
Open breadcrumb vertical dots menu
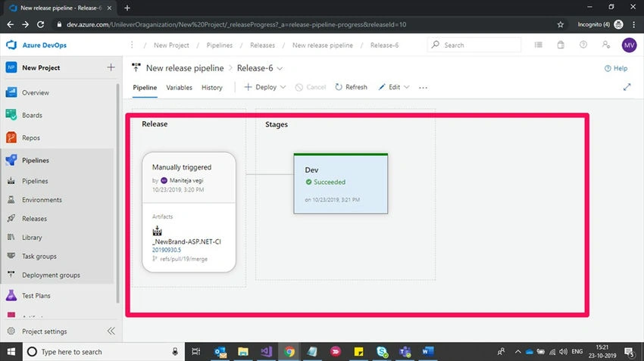132,45
